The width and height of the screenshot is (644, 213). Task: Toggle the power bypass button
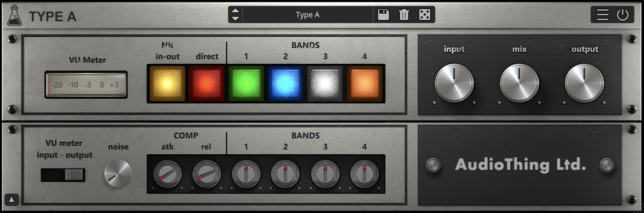click(622, 15)
